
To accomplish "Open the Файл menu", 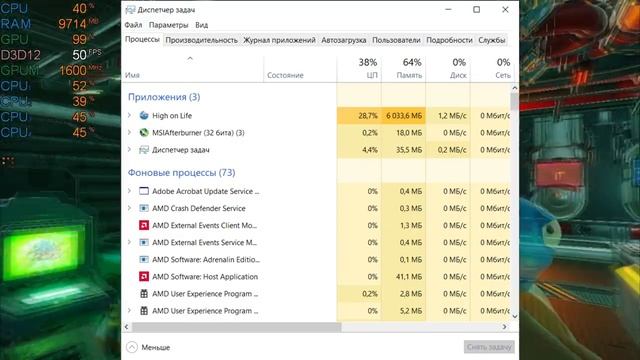I will [133, 25].
